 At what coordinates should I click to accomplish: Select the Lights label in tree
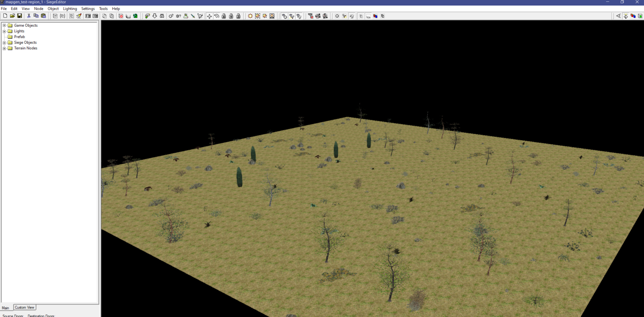pyautogui.click(x=19, y=31)
